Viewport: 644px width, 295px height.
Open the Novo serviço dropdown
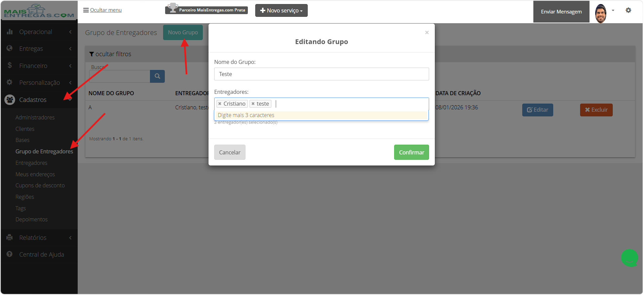(281, 10)
